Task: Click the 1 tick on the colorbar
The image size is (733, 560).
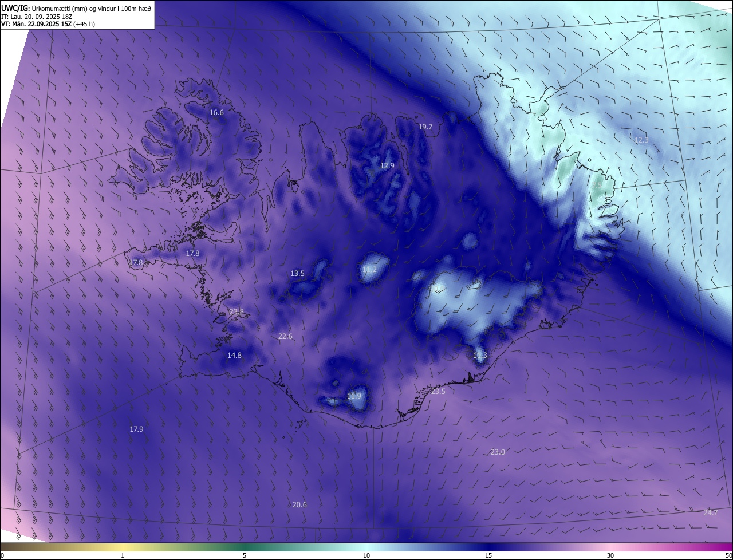Action: point(123,556)
